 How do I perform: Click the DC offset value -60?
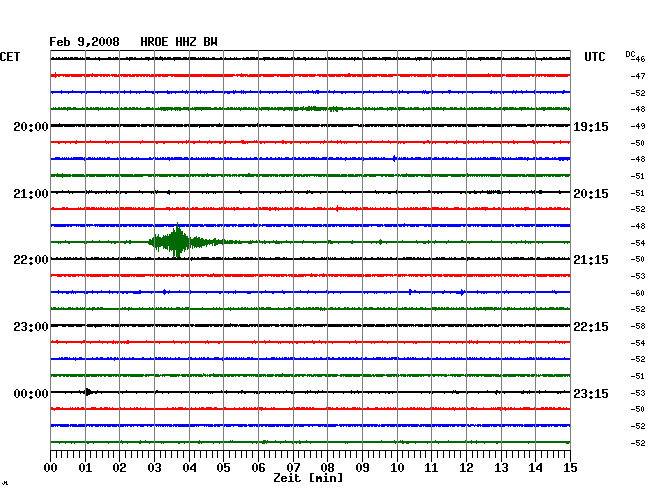click(638, 293)
